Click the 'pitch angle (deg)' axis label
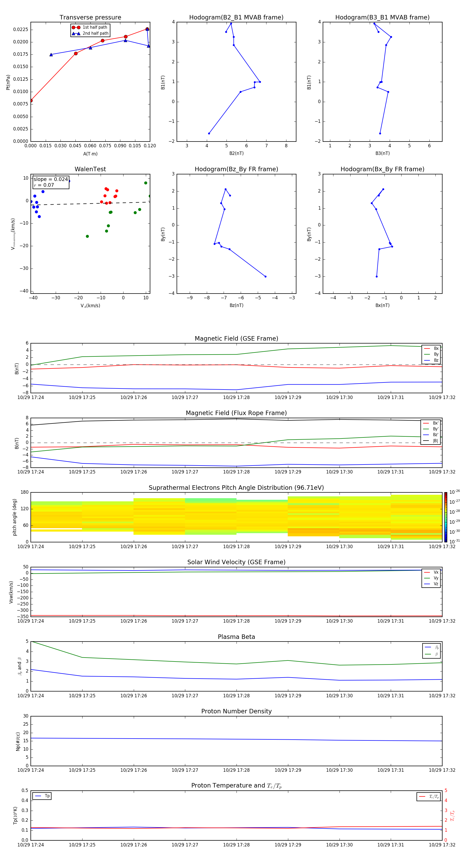Image resolution: width=473 pixels, height=868 pixels. pos(14,517)
